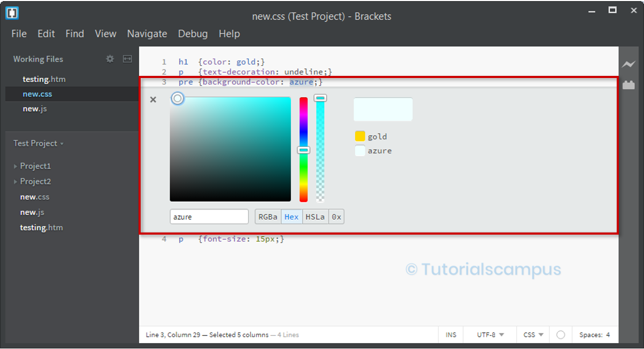
Task: Open the Extension Manager brick icon
Action: tap(628, 84)
